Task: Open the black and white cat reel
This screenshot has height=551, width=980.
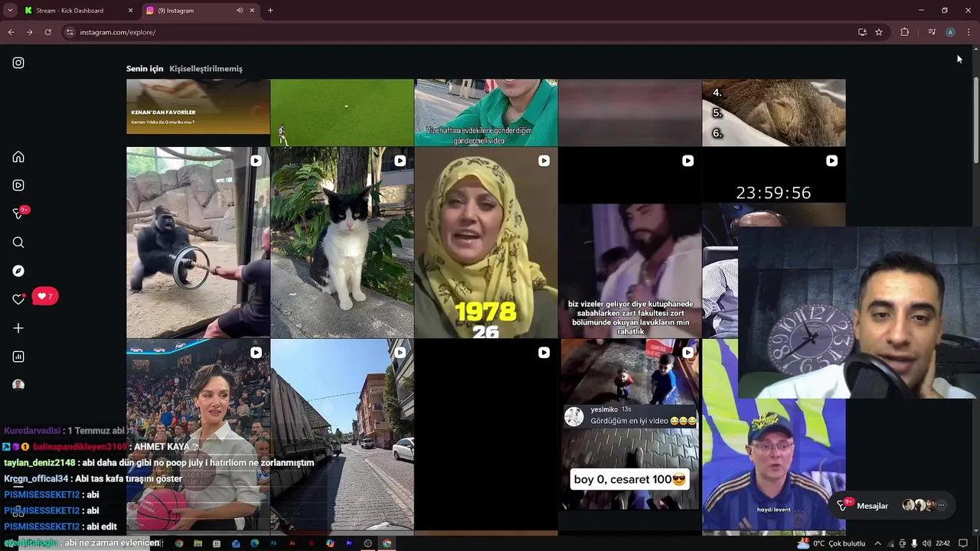Action: pyautogui.click(x=341, y=243)
